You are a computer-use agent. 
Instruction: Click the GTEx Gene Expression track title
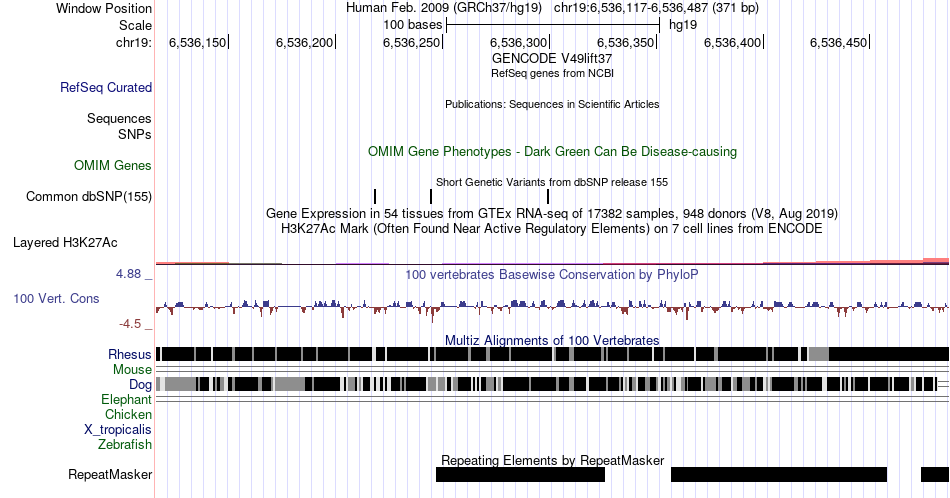[552, 213]
